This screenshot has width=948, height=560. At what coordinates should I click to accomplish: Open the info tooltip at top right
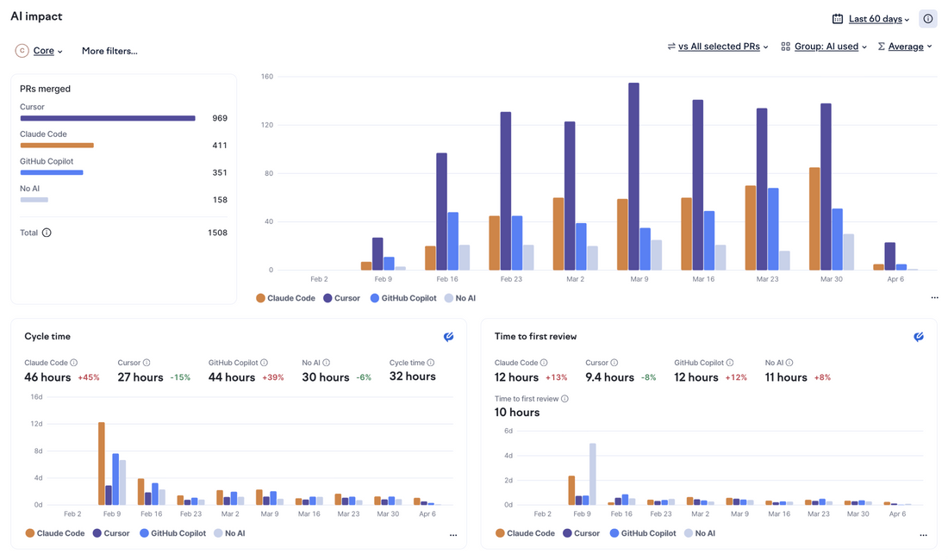[x=927, y=18]
